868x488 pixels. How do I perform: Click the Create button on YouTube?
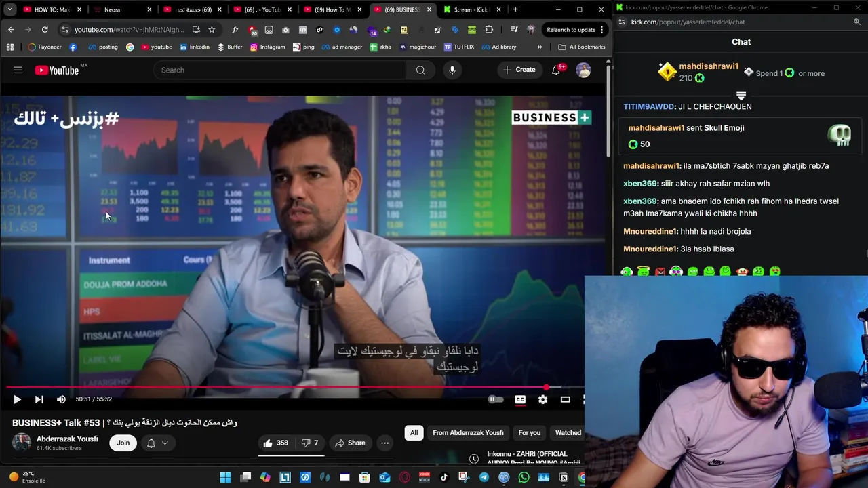pyautogui.click(x=519, y=70)
